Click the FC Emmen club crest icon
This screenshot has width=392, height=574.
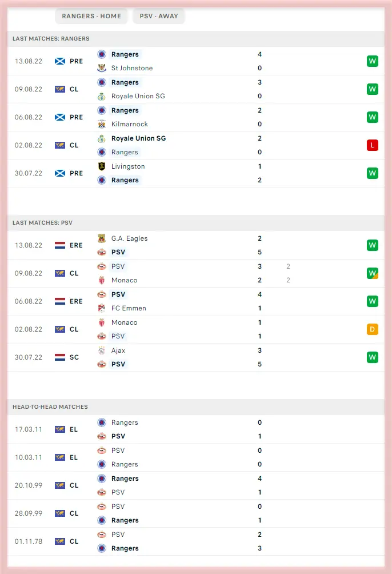(x=102, y=308)
